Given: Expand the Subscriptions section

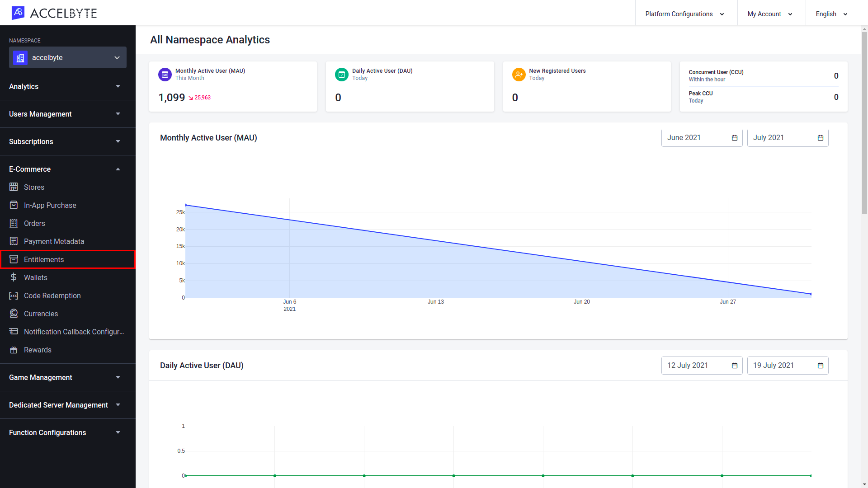Looking at the screenshot, I should click(x=68, y=141).
